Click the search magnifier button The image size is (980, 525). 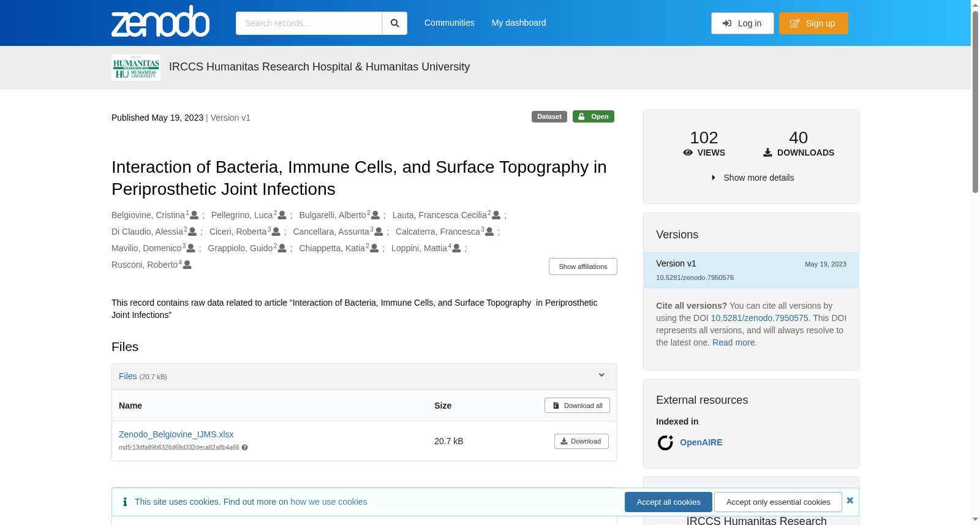pos(394,23)
